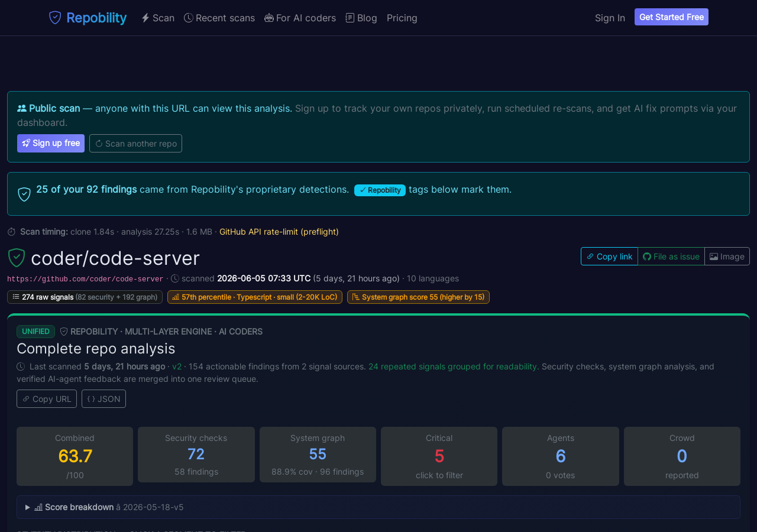Click the Agents 6 card
Screen dimensions: 757x532
(x=561, y=456)
